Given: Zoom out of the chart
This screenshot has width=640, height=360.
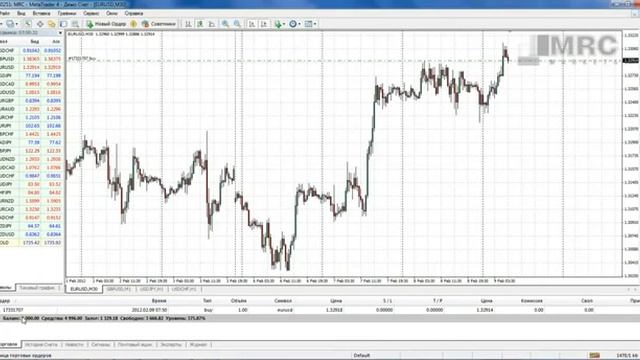Looking at the screenshot, I should [x=237, y=24].
